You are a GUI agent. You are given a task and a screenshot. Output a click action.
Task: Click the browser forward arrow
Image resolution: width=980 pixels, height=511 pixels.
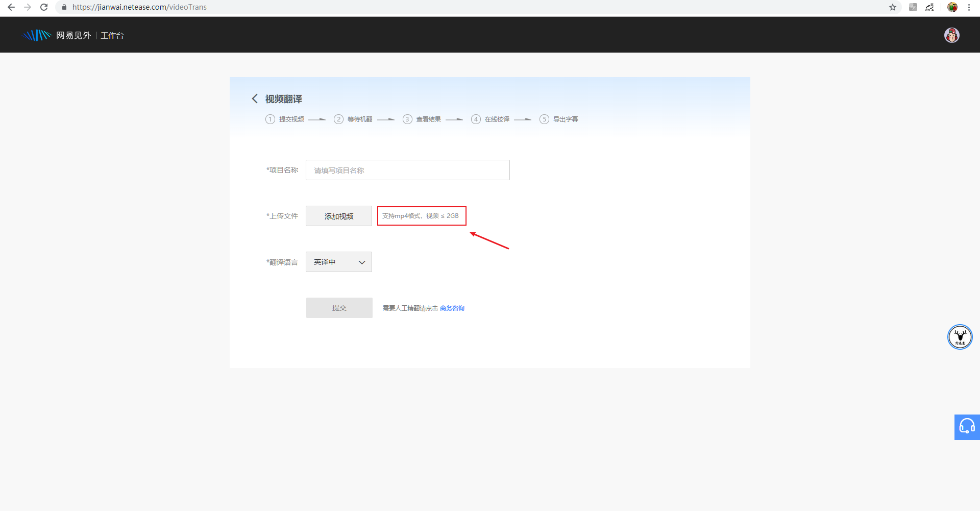tap(28, 7)
